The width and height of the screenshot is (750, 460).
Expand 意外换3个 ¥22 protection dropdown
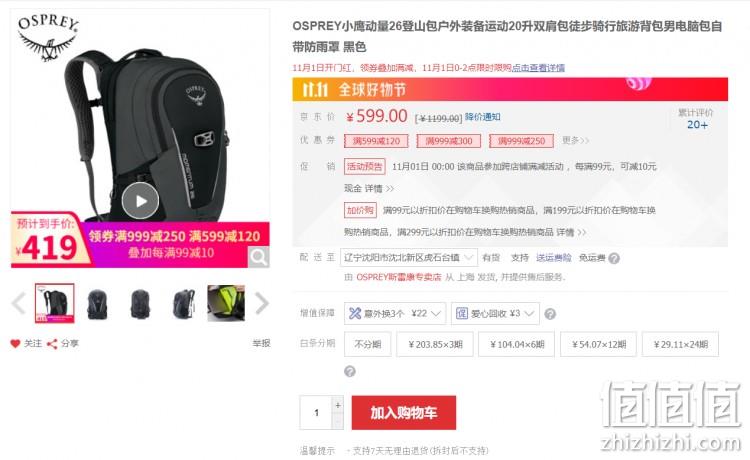[395, 314]
